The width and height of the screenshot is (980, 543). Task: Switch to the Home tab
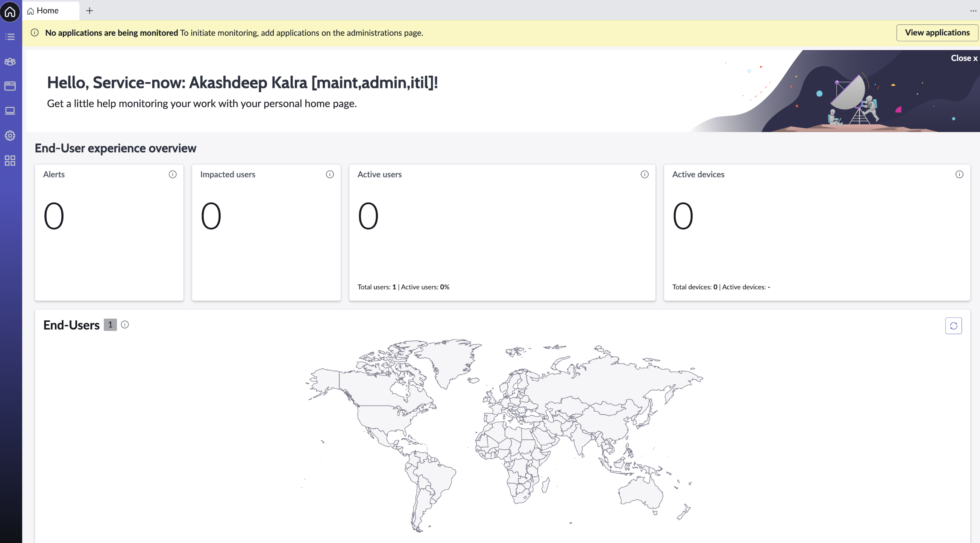click(x=51, y=11)
